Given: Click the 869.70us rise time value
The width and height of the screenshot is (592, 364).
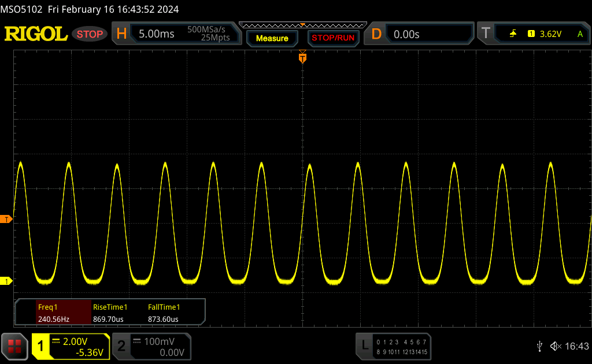Looking at the screenshot, I should tap(108, 319).
